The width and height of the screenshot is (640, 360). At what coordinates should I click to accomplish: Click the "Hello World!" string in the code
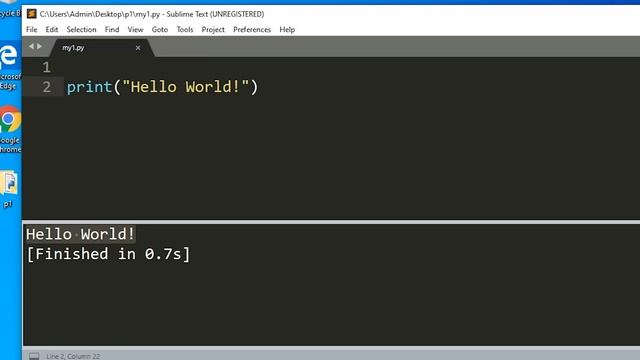(186, 87)
